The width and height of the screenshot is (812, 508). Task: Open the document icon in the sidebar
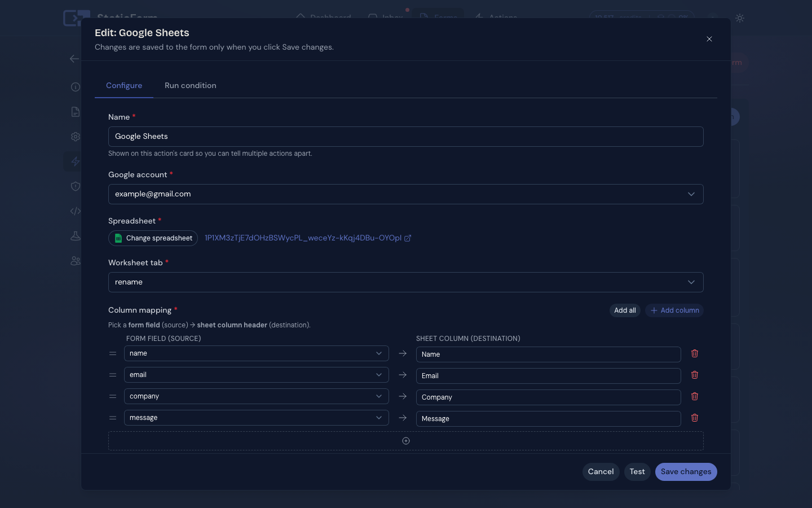coord(76,112)
